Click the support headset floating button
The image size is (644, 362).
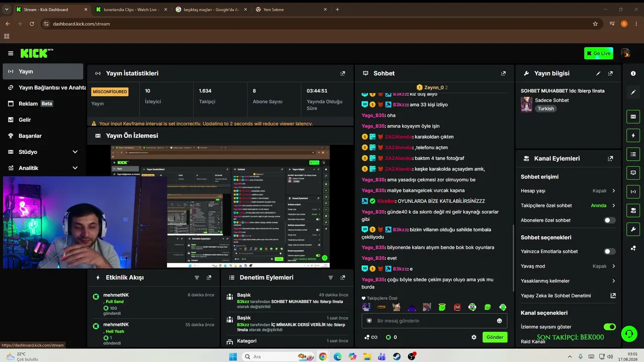point(628,334)
